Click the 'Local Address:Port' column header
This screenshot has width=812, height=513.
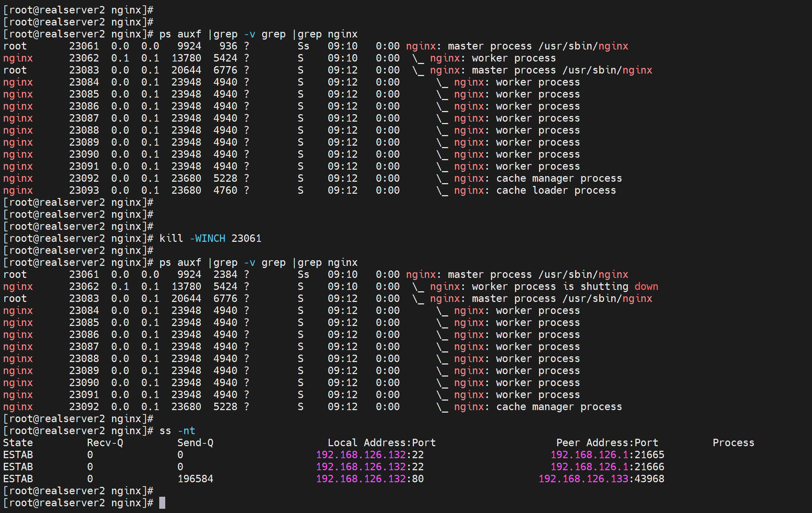coord(381,443)
